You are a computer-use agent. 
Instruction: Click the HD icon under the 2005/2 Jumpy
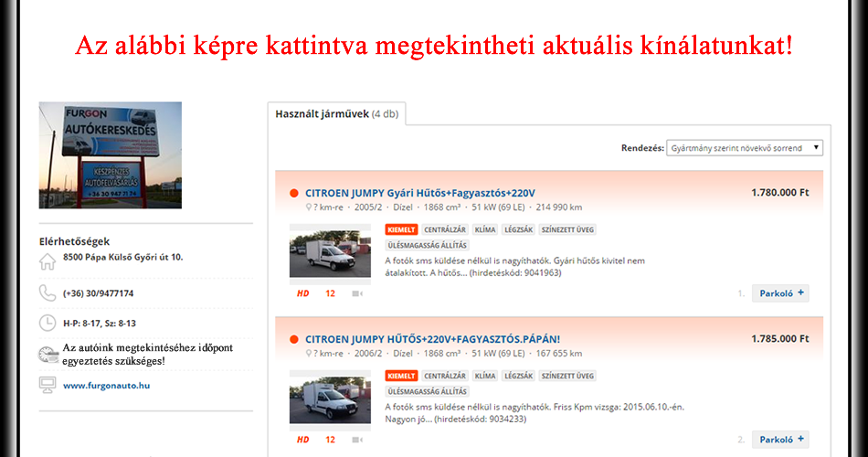click(302, 293)
